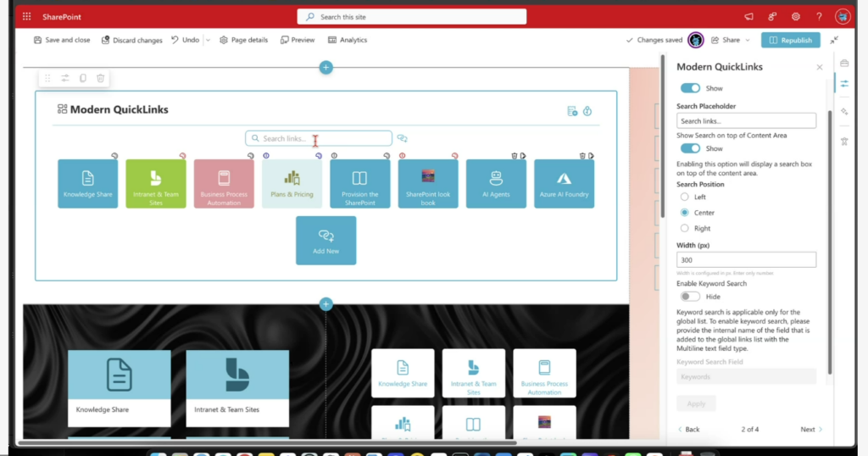
Task: Click the megaphone announcements icon in header
Action: coord(748,17)
